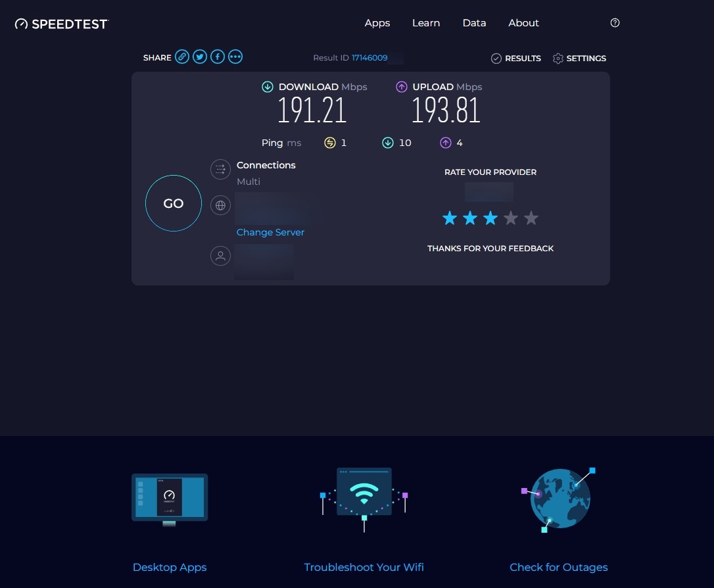Click the upload ping icon
The height and width of the screenshot is (588, 714).
coord(445,143)
